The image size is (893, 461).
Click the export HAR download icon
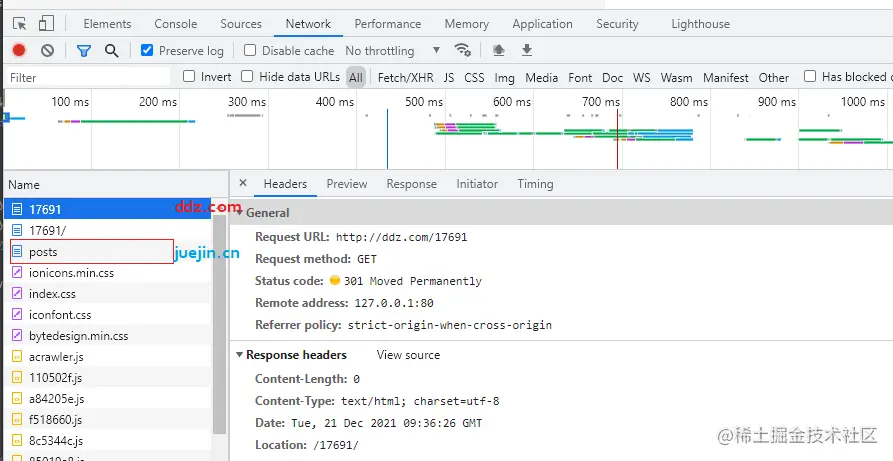pos(527,50)
